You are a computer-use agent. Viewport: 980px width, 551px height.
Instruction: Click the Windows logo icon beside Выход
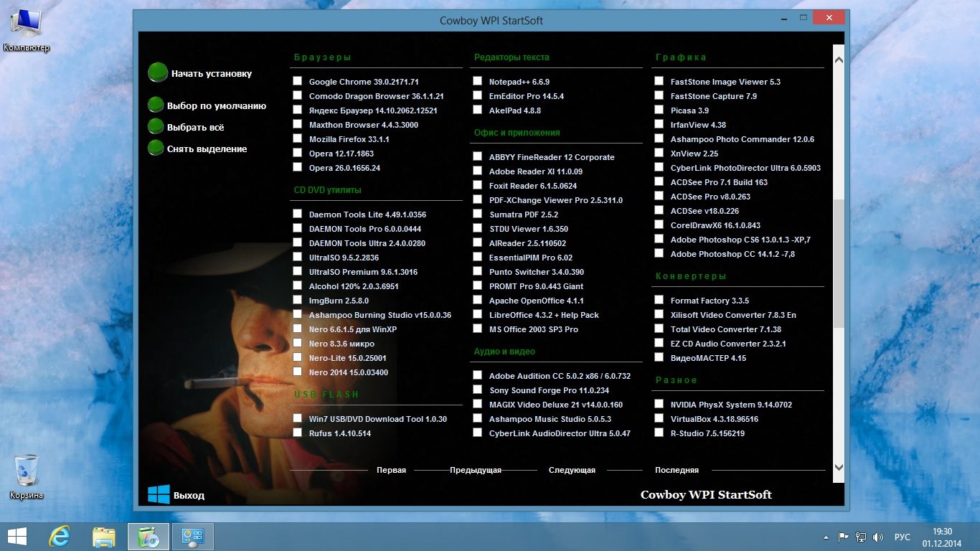coord(159,494)
